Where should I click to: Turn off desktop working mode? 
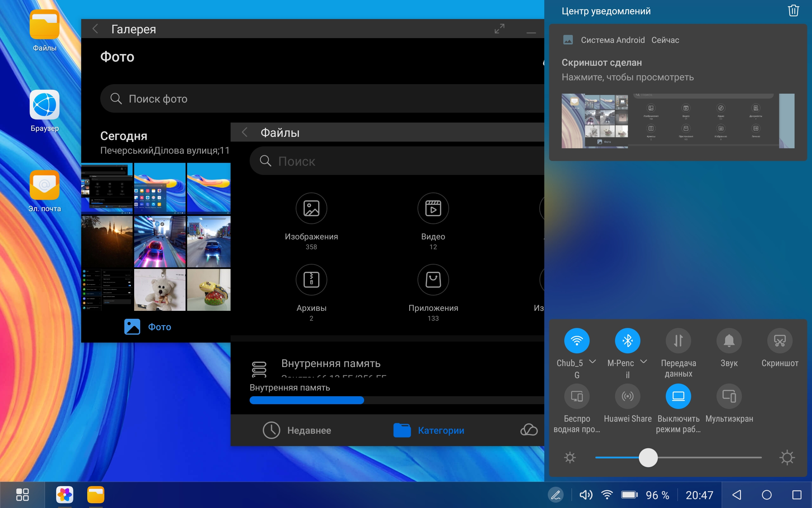(x=678, y=396)
